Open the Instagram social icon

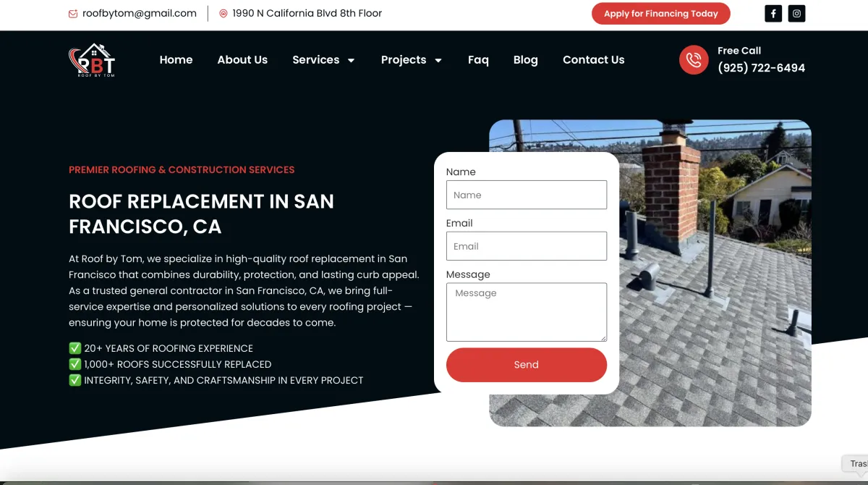796,13
